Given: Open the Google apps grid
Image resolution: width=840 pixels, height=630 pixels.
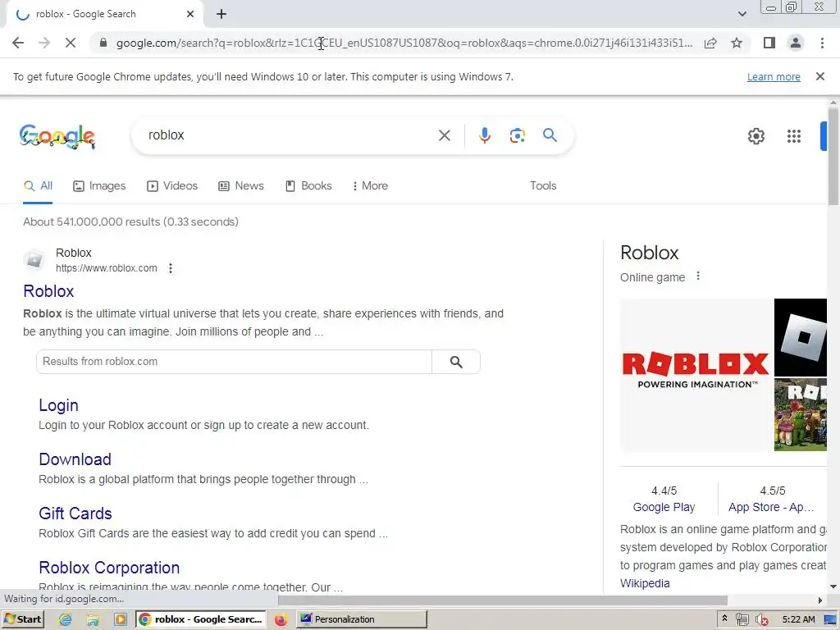Looking at the screenshot, I should [x=794, y=136].
